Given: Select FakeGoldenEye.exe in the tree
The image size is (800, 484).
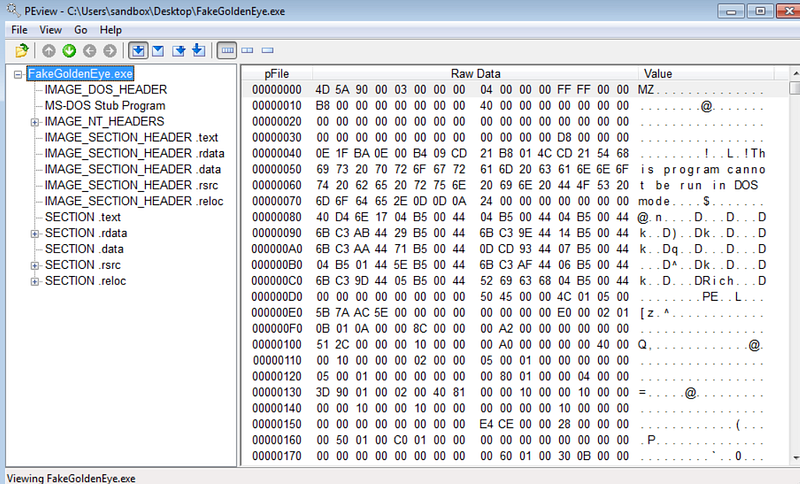Looking at the screenshot, I should coord(80,74).
